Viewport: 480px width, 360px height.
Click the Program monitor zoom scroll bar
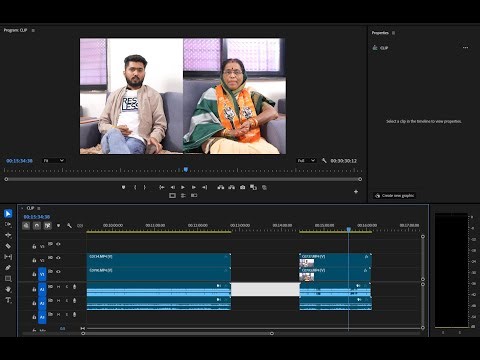point(183,179)
